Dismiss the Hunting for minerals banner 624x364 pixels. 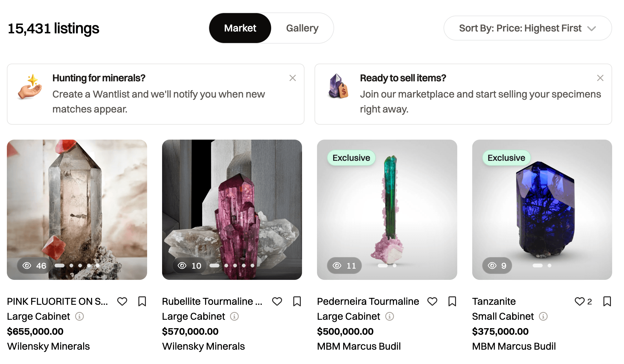pos(292,78)
